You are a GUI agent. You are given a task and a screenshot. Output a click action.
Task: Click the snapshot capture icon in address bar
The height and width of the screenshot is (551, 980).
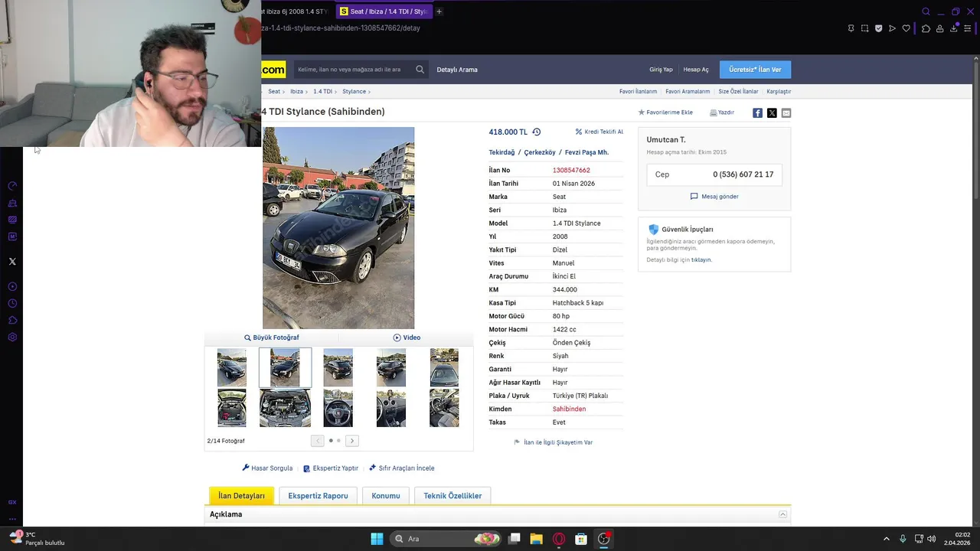pos(864,28)
